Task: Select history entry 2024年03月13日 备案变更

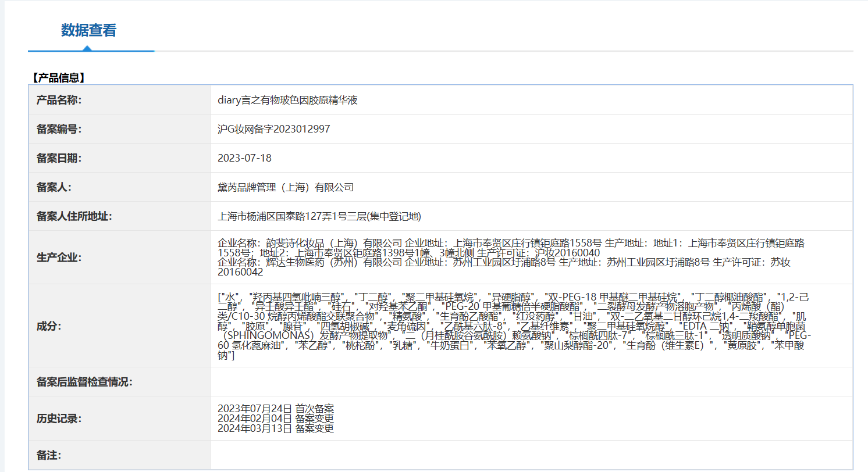Action: [276, 428]
